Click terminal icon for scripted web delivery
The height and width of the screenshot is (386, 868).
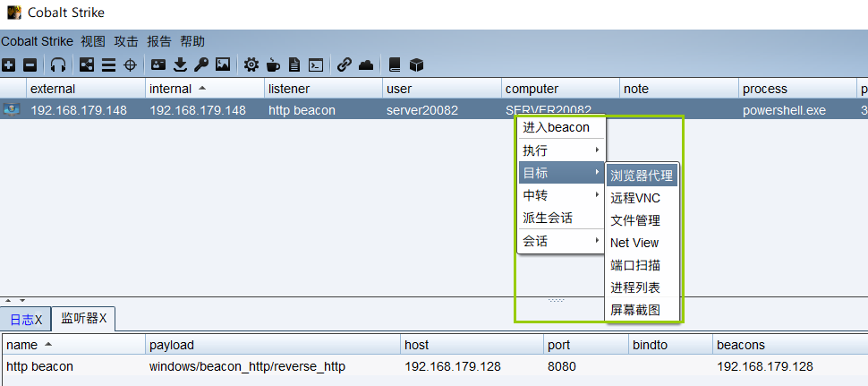(x=316, y=65)
